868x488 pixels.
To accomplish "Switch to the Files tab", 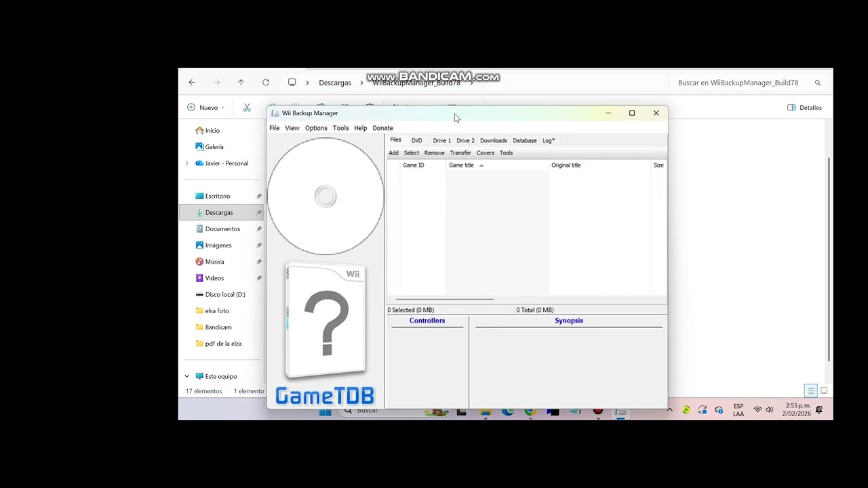I will 395,140.
